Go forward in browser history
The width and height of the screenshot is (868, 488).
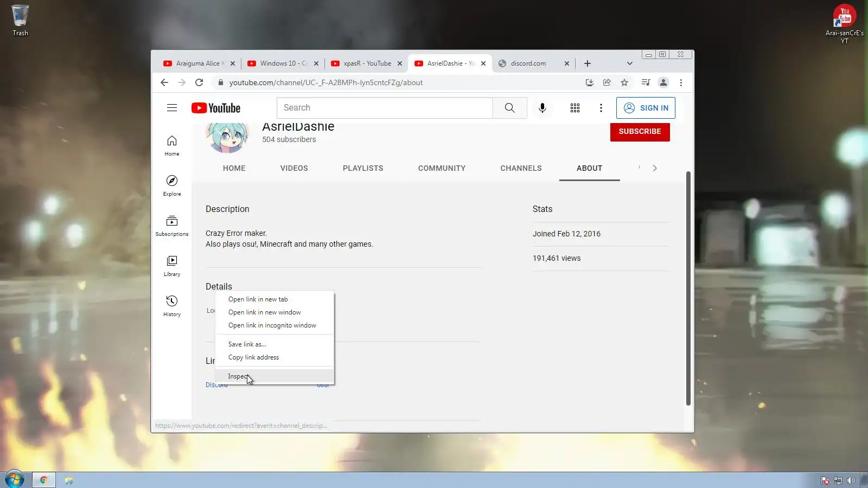click(182, 82)
